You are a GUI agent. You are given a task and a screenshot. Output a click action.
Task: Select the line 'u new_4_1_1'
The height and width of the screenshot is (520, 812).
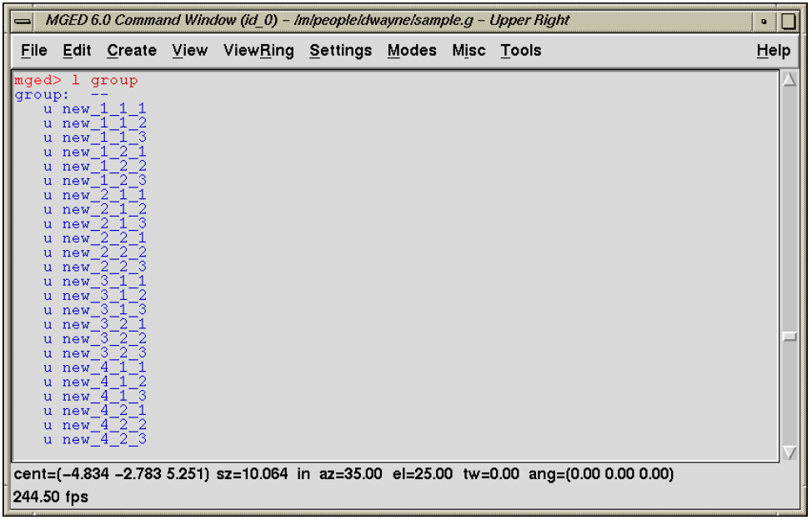click(95, 367)
